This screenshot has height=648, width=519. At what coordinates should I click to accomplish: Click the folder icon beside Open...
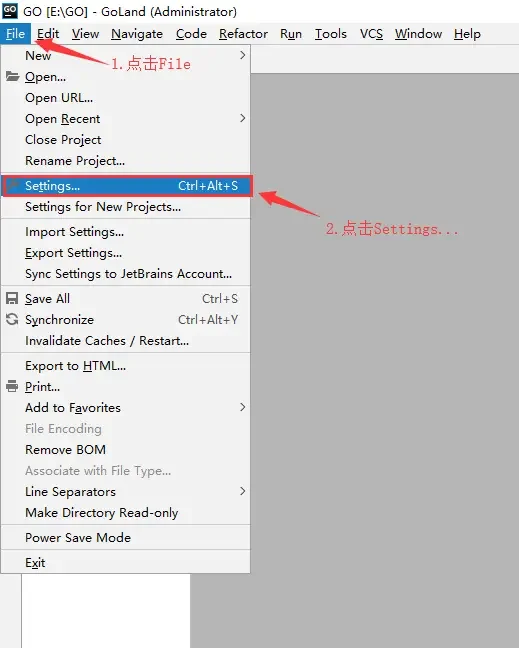click(x=12, y=76)
